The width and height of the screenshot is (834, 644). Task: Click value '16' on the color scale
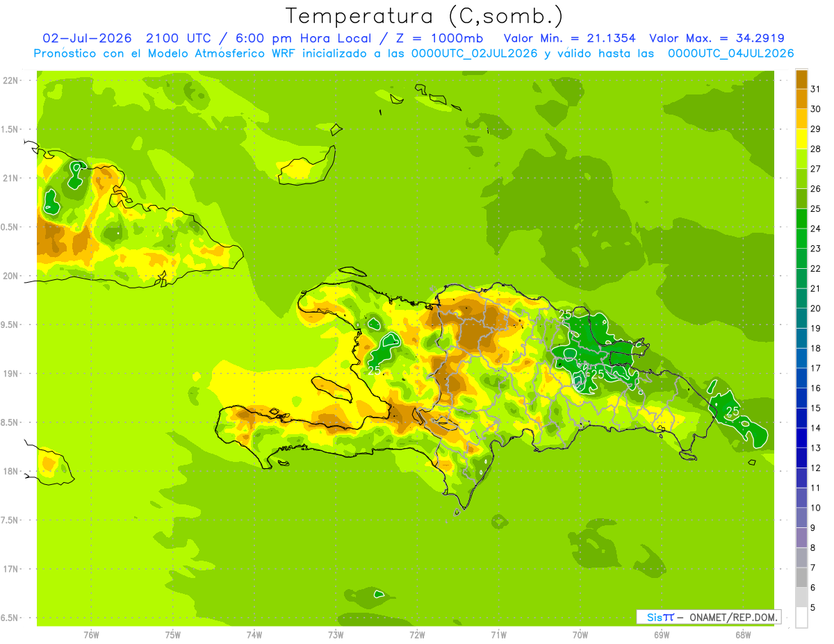(816, 388)
